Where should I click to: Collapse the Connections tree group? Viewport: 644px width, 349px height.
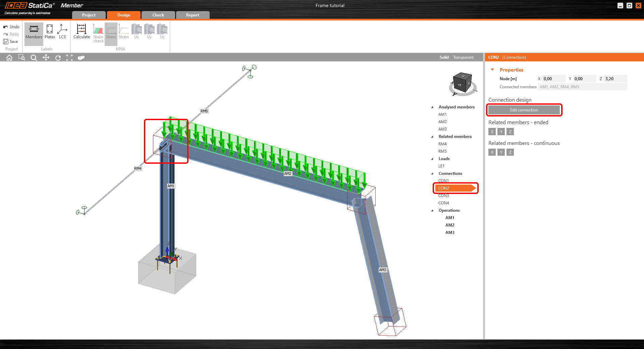[432, 173]
